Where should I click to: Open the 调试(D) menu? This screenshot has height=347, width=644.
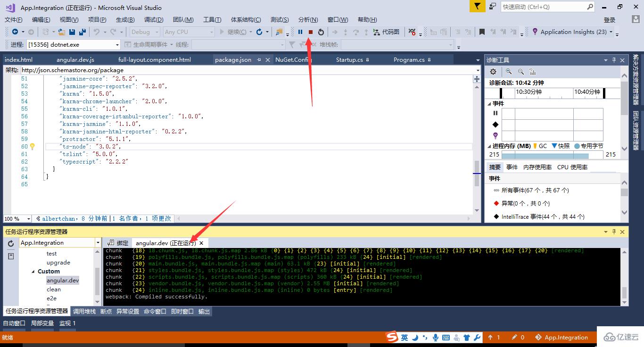pyautogui.click(x=154, y=19)
